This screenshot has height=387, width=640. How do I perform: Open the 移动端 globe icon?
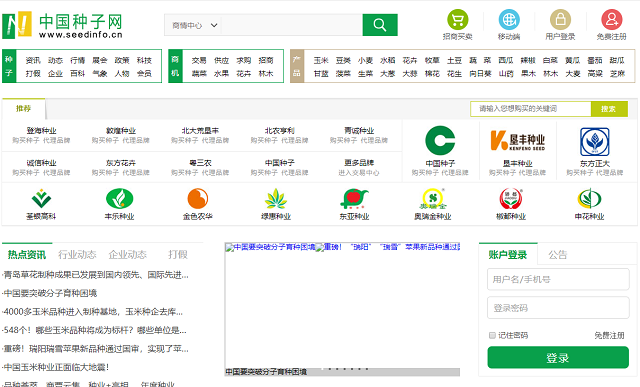click(x=509, y=20)
